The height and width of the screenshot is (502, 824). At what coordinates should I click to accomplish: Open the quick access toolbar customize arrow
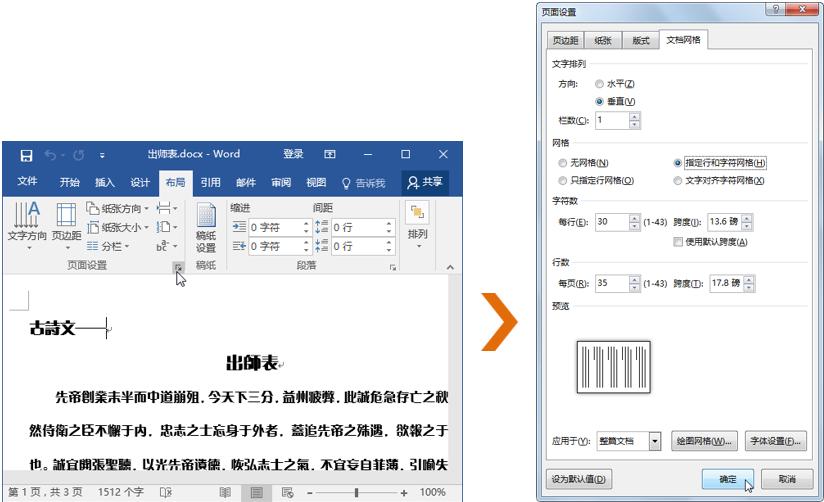click(x=102, y=155)
